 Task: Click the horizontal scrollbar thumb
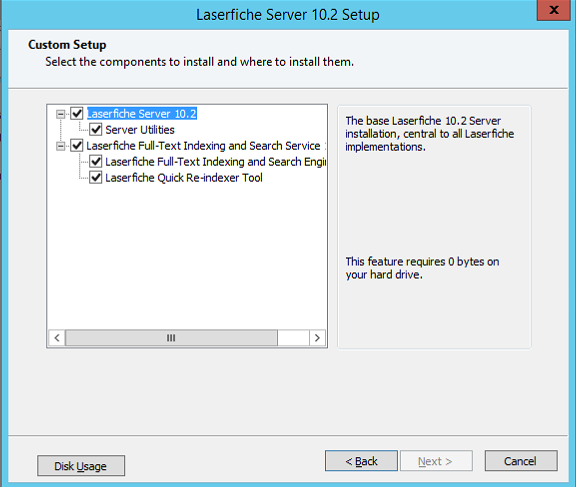(171, 338)
